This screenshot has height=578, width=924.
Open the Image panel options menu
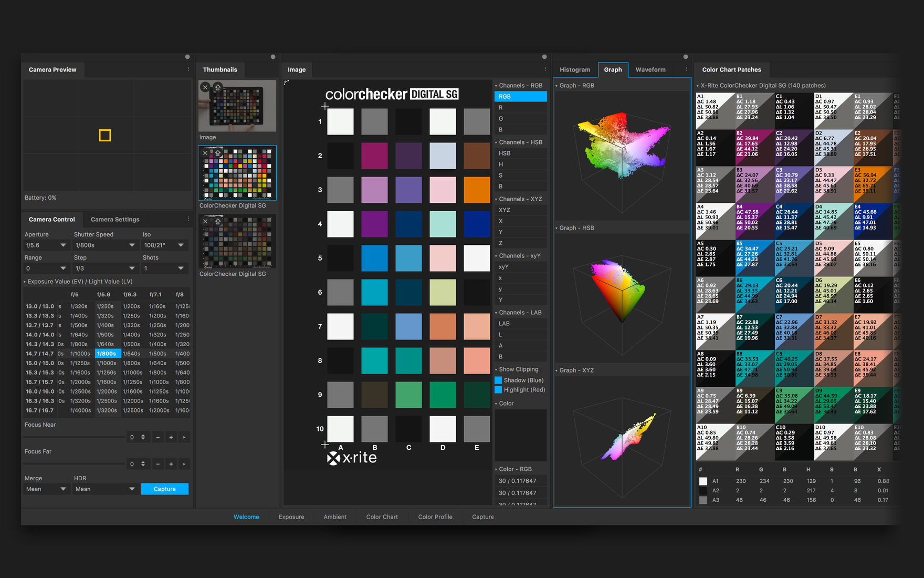[x=545, y=69]
